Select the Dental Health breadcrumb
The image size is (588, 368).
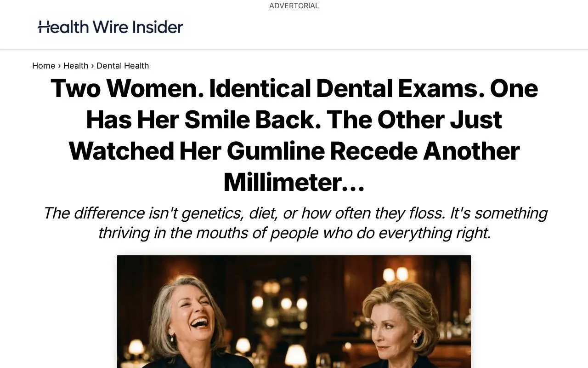pyautogui.click(x=123, y=66)
